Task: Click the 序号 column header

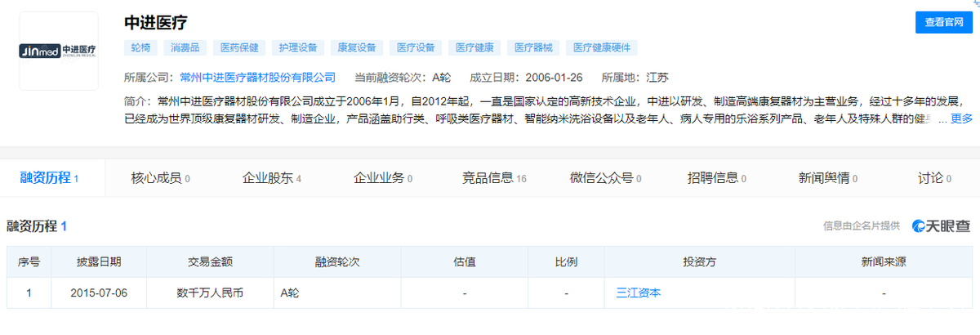Action: [29, 262]
